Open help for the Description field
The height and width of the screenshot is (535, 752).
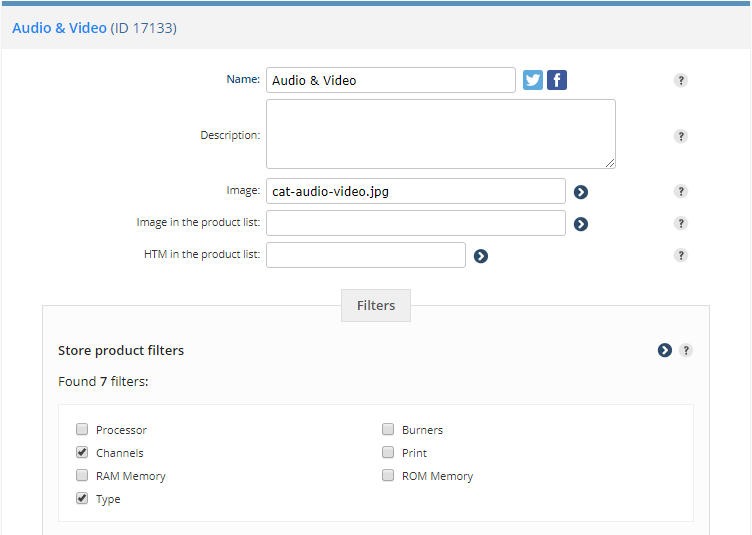point(681,136)
